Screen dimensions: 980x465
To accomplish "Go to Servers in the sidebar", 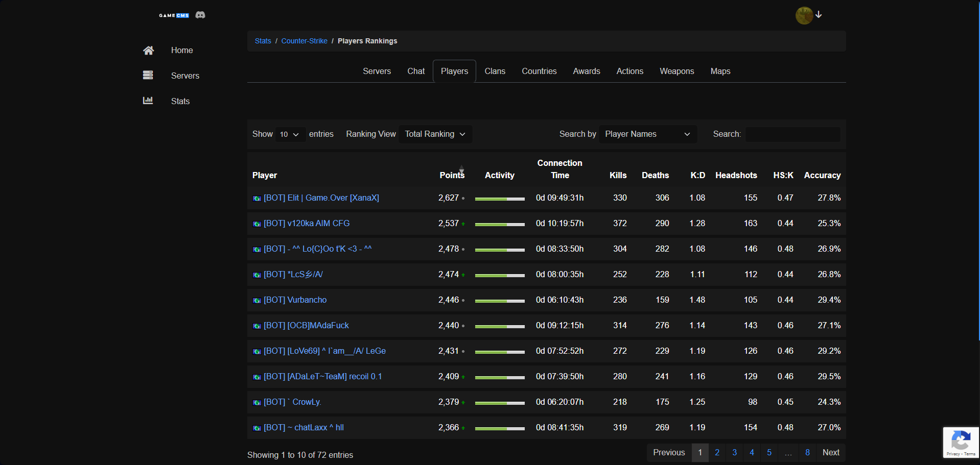I will (x=185, y=76).
